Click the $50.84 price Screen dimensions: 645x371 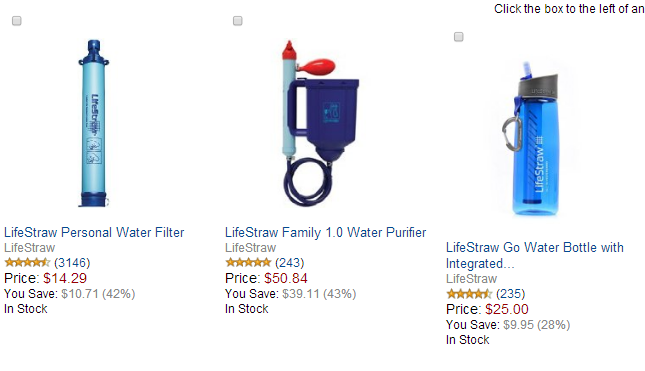(286, 278)
